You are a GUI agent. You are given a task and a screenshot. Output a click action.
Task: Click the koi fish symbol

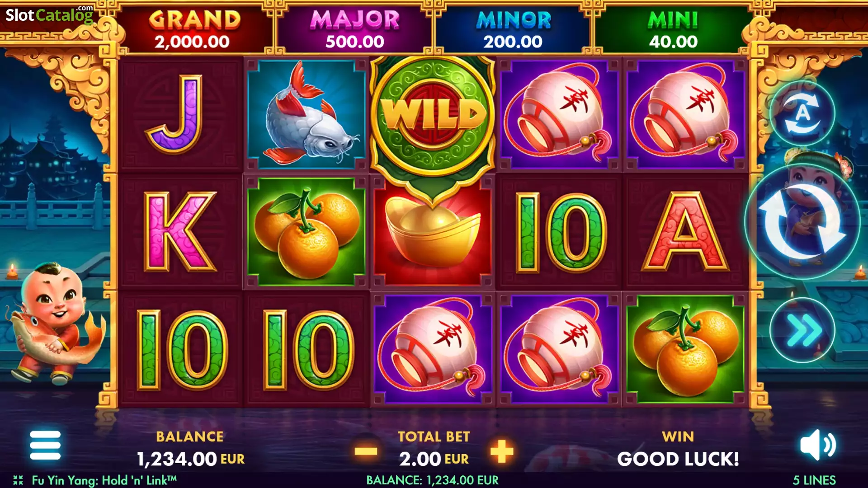pyautogui.click(x=307, y=114)
